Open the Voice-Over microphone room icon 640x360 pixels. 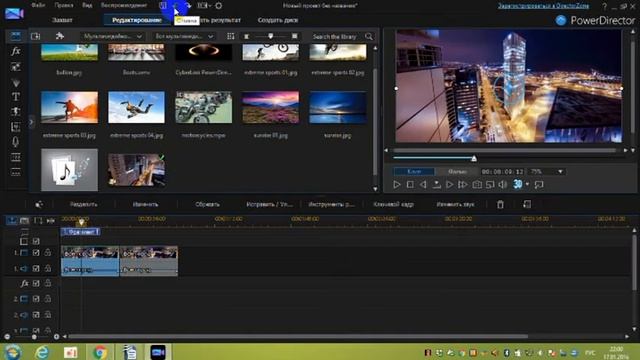(x=16, y=142)
